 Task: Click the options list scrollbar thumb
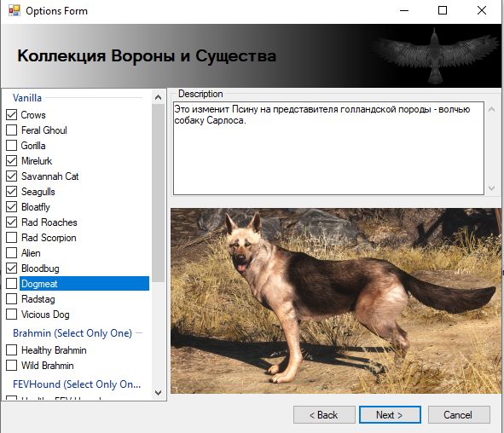[158, 193]
